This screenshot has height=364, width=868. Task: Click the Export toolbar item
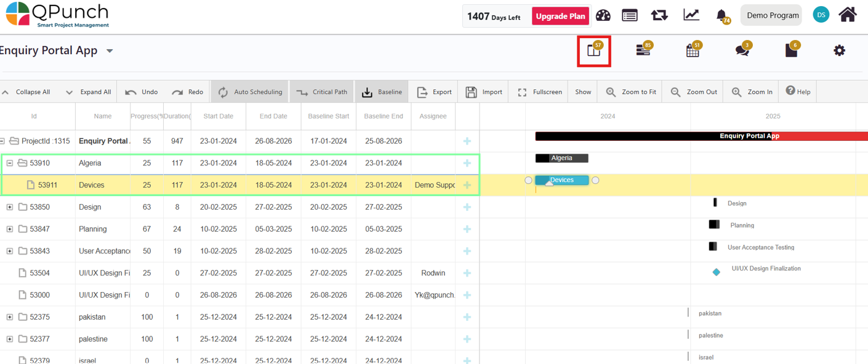tap(435, 92)
